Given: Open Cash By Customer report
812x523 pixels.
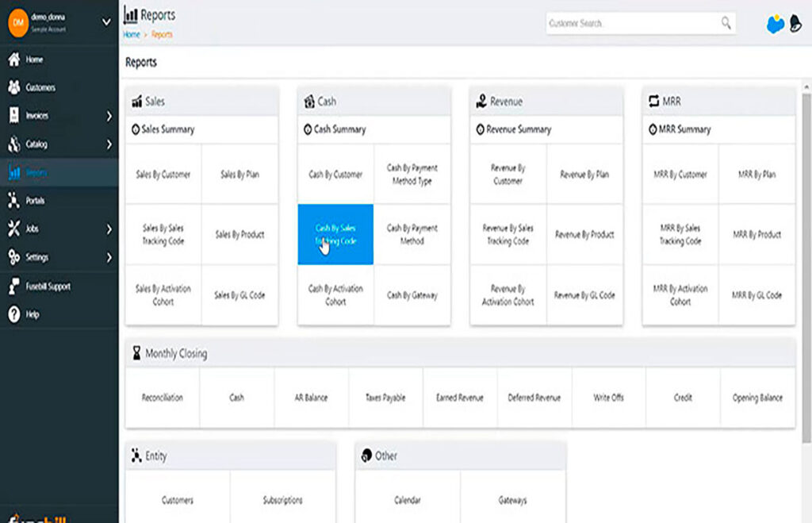Looking at the screenshot, I should pyautogui.click(x=335, y=174).
